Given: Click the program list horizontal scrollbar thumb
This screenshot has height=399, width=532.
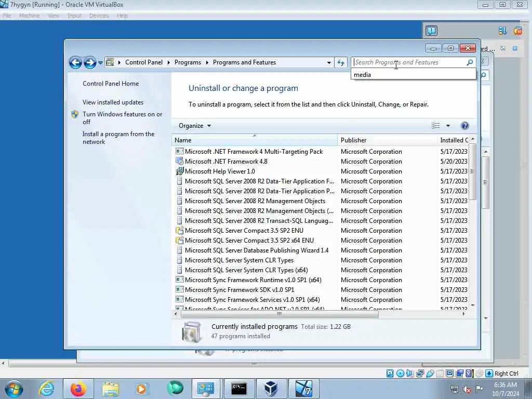Looking at the screenshot, I should [x=280, y=314].
